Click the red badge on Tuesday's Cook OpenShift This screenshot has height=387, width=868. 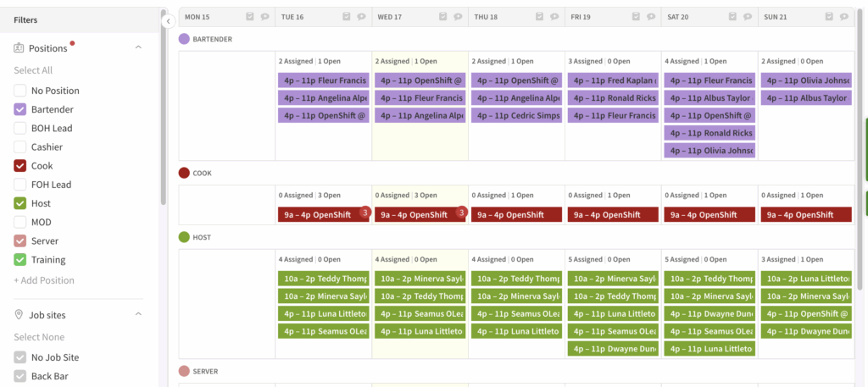click(x=365, y=213)
